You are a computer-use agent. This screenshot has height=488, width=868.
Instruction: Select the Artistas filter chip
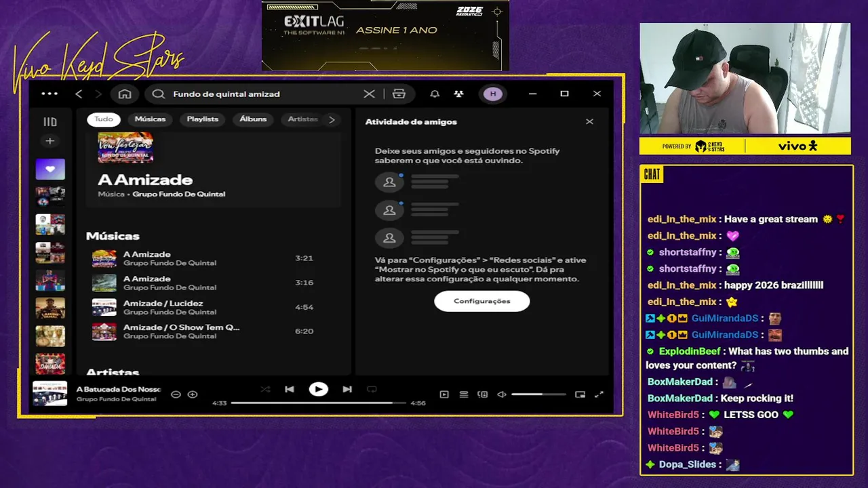(x=302, y=119)
